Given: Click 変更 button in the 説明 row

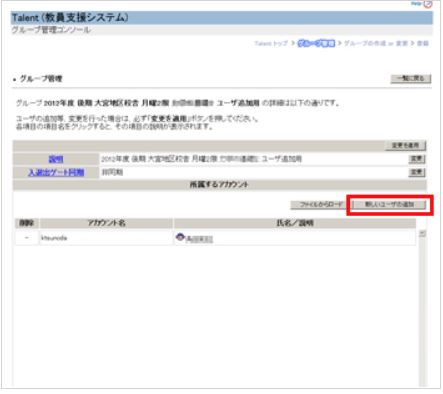Looking at the screenshot, I should [417, 159].
